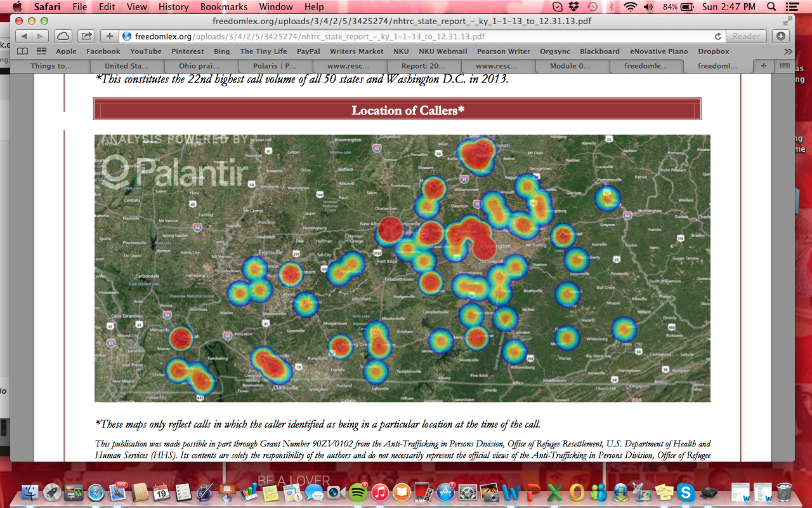Open Spotlight search magnifier in menu bar

click(x=771, y=7)
